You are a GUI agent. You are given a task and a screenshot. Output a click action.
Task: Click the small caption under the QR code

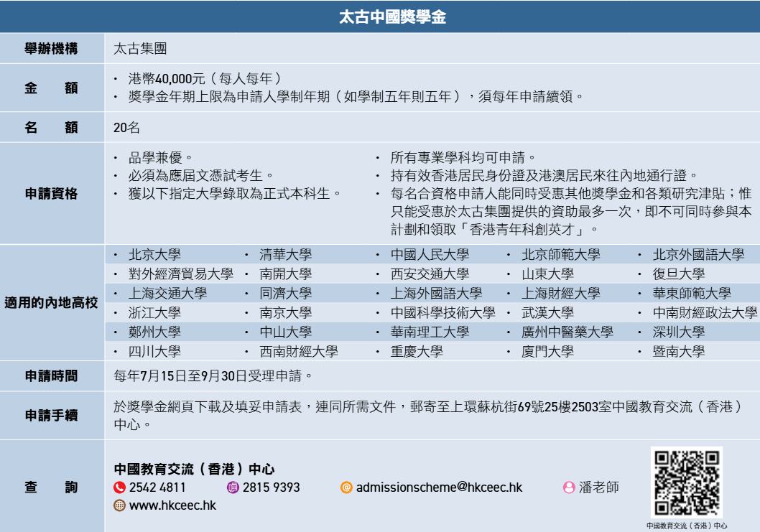point(687,526)
